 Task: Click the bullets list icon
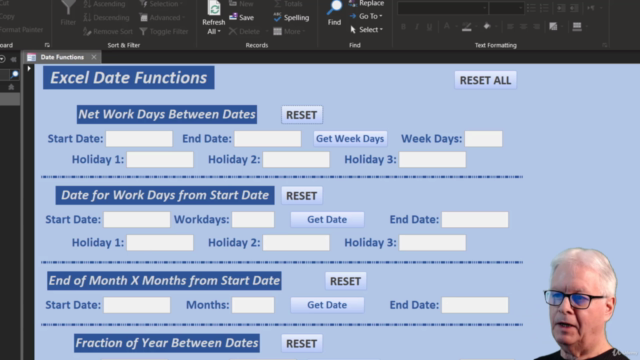531,8
